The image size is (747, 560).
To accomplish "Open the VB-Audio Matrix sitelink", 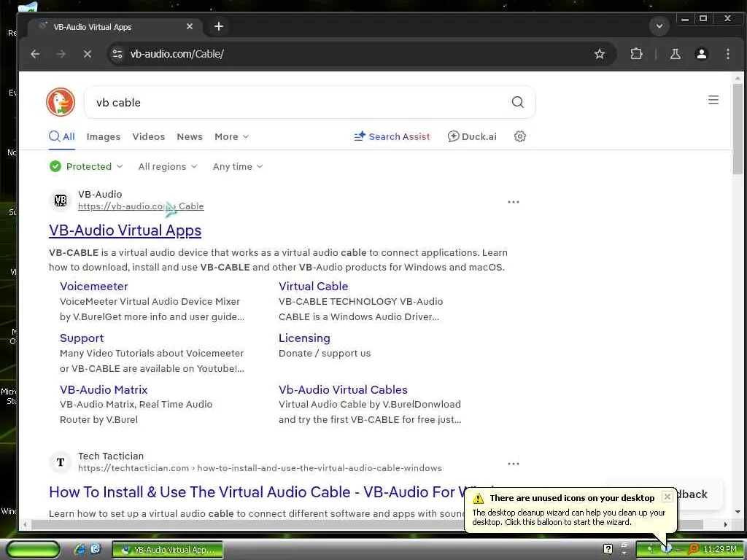I will pyautogui.click(x=104, y=389).
